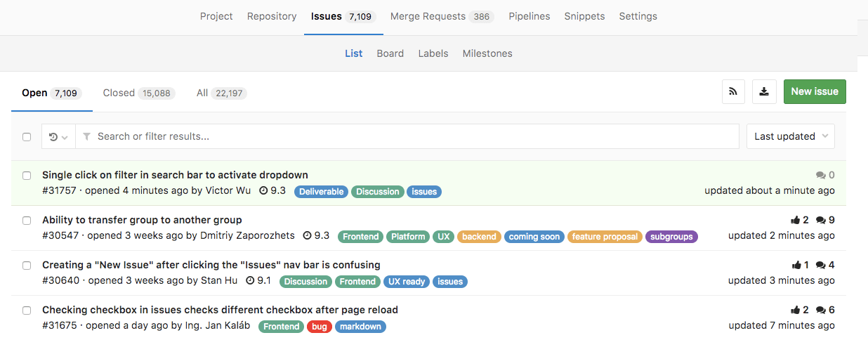Check the box for 'Single click on filter' issue
The height and width of the screenshot is (340, 868).
click(x=27, y=175)
